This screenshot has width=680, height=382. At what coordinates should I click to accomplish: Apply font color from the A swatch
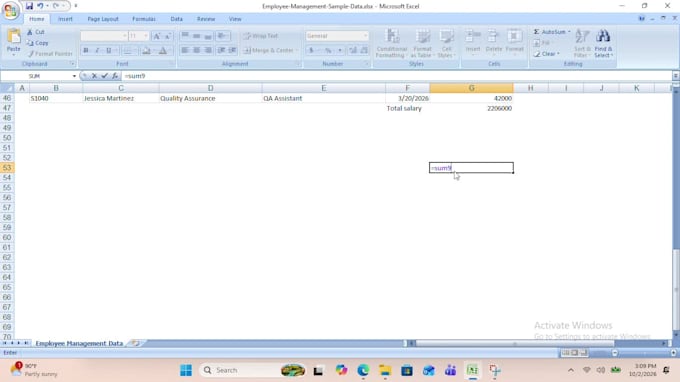(x=163, y=51)
